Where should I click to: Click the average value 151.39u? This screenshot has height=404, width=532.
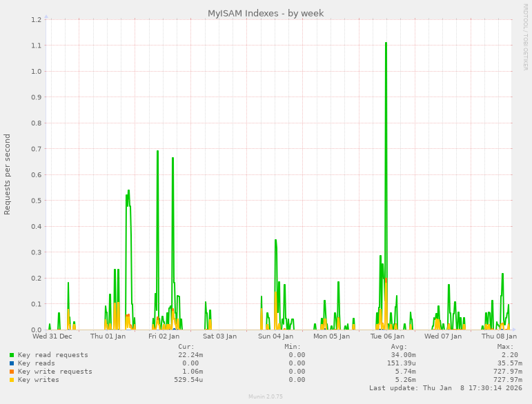[401, 363]
